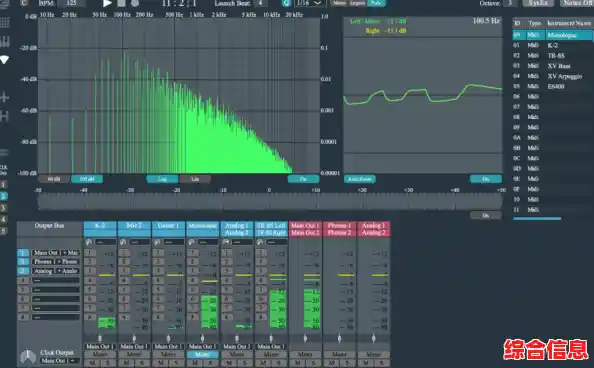
Task: Open the grid view icon in left sidebar
Action: pyautogui.click(x=5, y=22)
